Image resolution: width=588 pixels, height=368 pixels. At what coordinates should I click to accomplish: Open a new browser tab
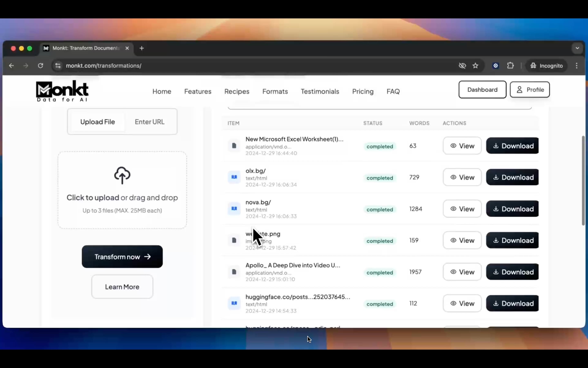[142, 48]
